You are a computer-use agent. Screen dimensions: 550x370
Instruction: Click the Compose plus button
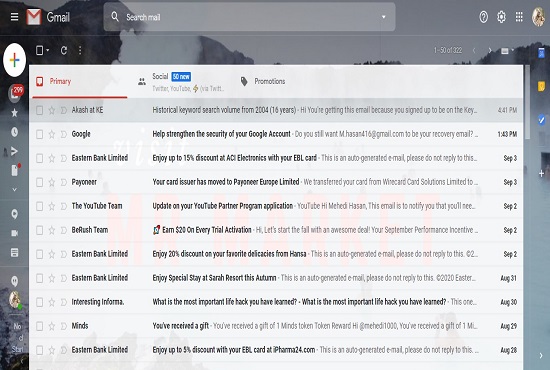(x=14, y=60)
